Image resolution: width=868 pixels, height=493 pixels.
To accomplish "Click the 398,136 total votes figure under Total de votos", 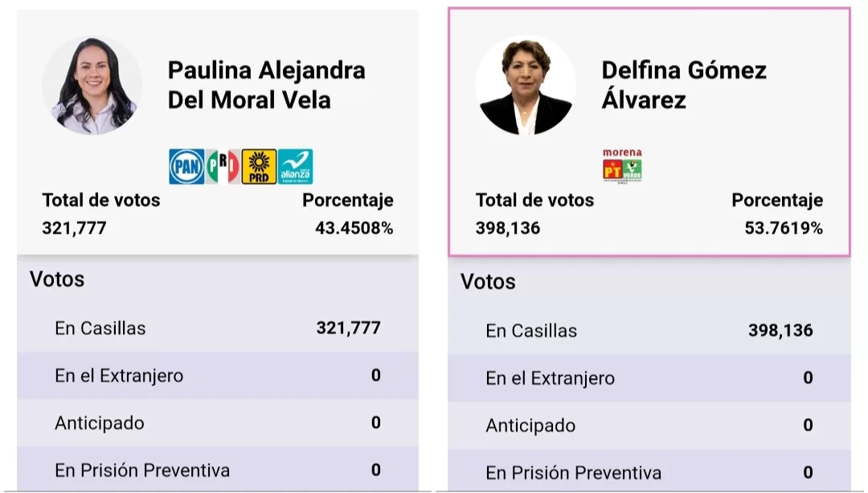I will click(508, 228).
